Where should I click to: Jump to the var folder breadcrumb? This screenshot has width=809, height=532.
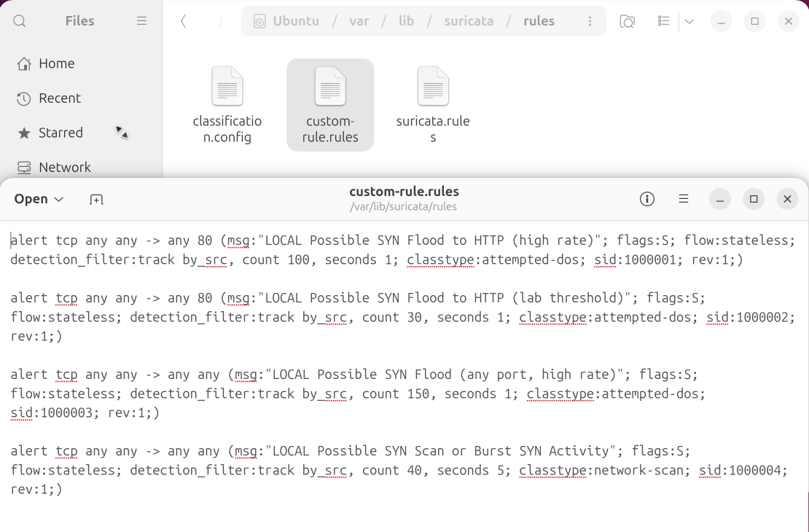359,21
